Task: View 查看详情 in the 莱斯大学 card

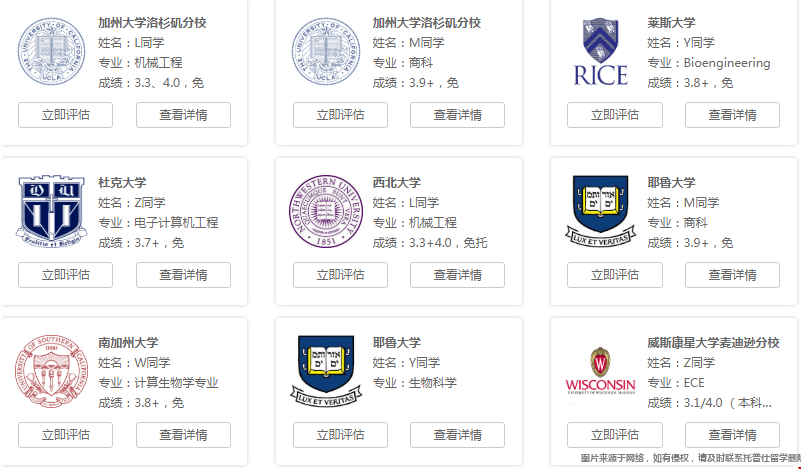Action: click(733, 115)
